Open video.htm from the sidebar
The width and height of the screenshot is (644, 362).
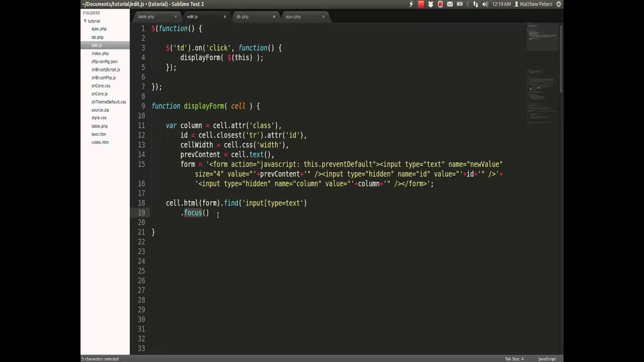[100, 142]
